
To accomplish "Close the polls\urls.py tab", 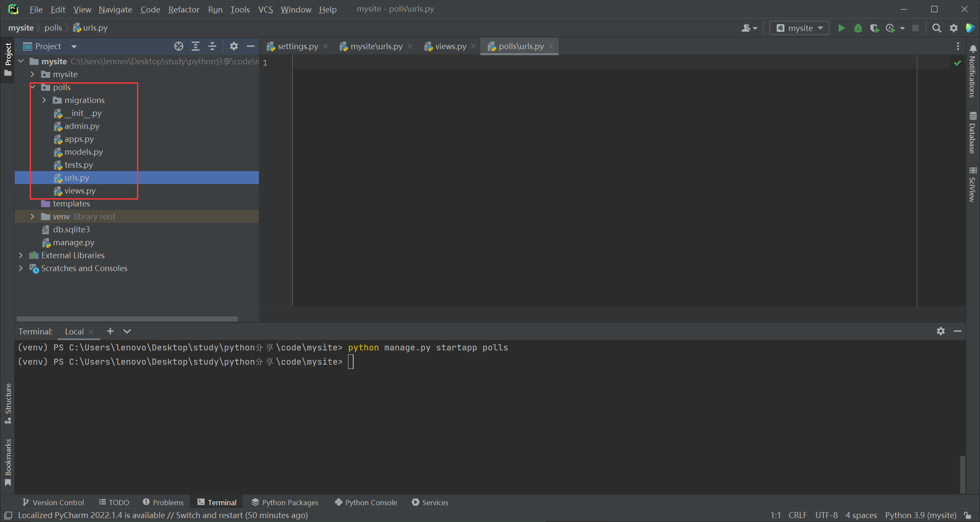I will (551, 46).
